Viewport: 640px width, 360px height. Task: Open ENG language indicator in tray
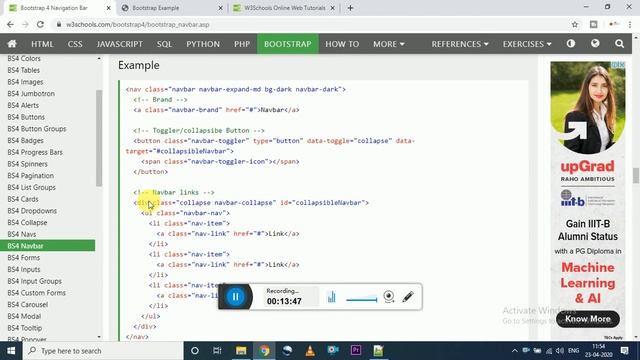573,351
